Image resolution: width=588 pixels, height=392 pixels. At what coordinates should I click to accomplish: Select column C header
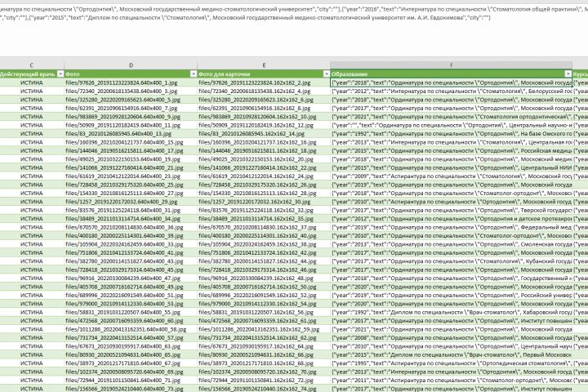click(x=32, y=65)
